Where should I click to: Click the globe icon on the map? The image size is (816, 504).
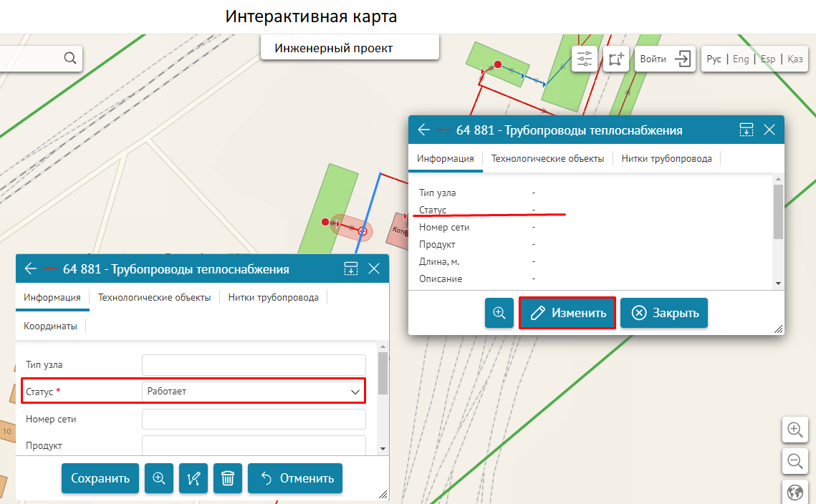click(x=795, y=493)
